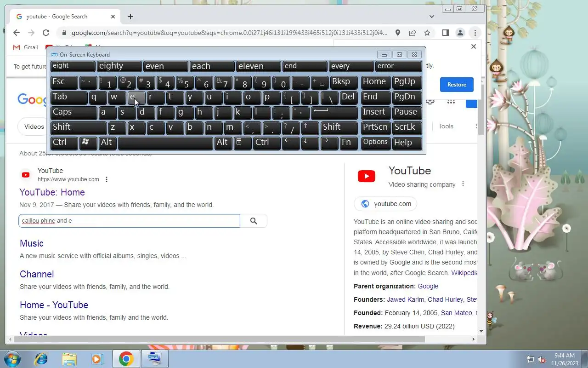Toggle left Ctrl key on keyboard
Image resolution: width=588 pixels, height=368 pixels.
tap(64, 143)
